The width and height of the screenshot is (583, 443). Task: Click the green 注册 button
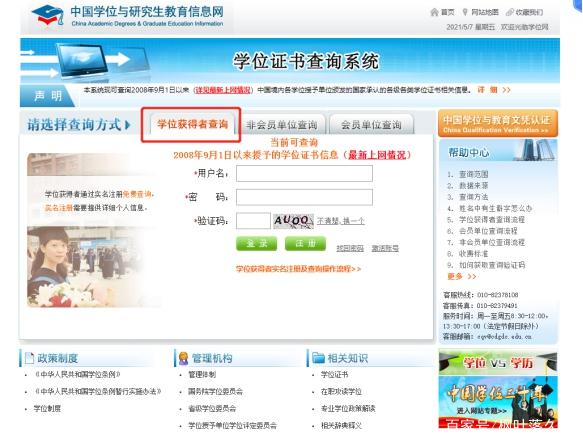click(305, 244)
